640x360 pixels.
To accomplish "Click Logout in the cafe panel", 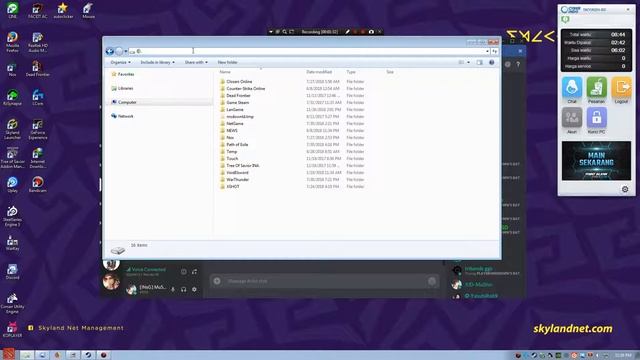I will click(621, 90).
